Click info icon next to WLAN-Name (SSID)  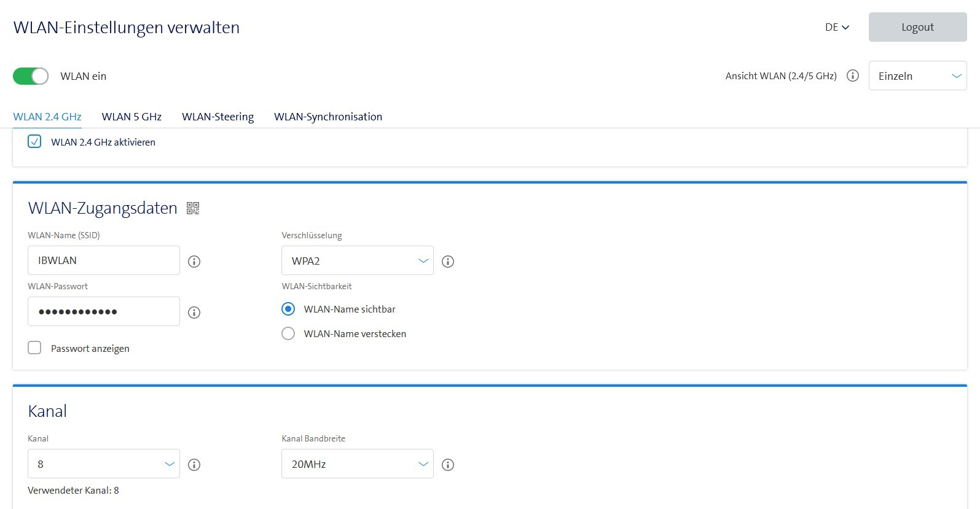point(194,262)
